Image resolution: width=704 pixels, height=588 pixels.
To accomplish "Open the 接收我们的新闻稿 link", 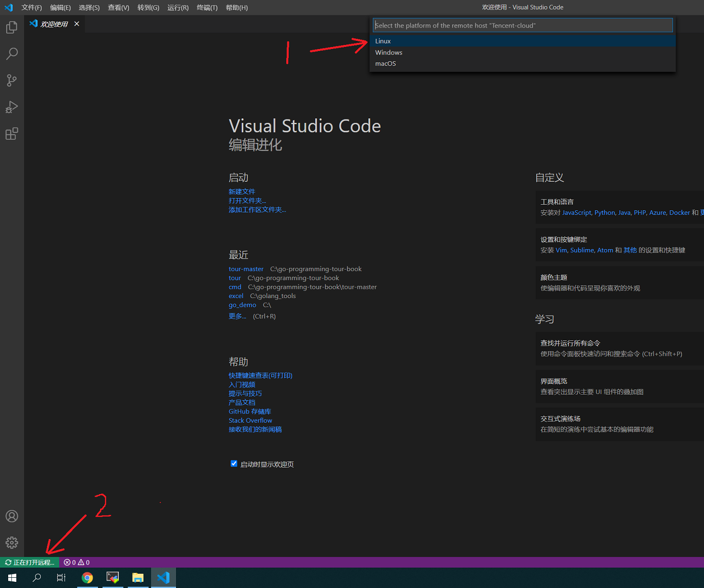I will pyautogui.click(x=255, y=430).
